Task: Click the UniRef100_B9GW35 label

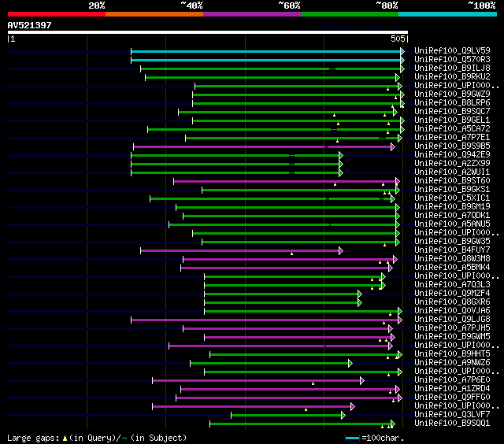Action: pos(452,242)
